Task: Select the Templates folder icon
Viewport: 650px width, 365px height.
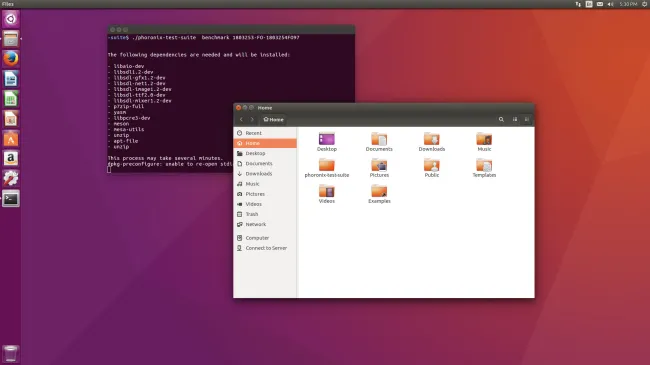Action: pos(484,165)
